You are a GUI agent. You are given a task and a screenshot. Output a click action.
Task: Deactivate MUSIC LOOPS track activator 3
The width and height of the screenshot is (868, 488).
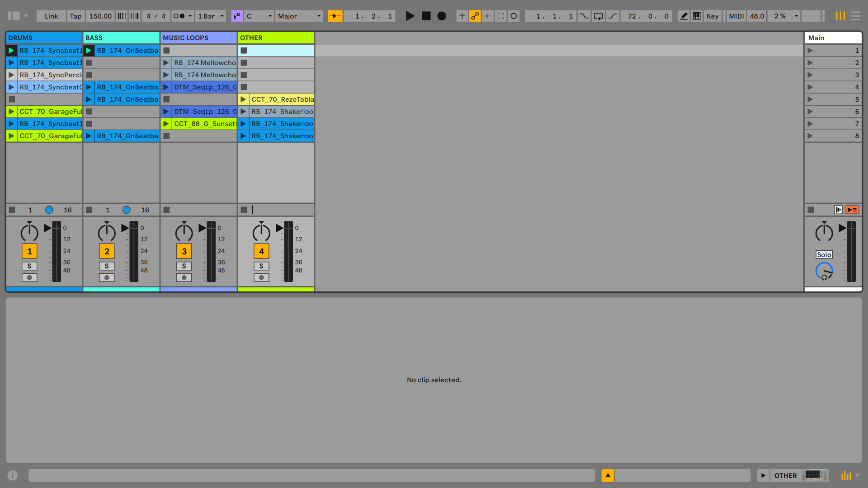coord(184,251)
